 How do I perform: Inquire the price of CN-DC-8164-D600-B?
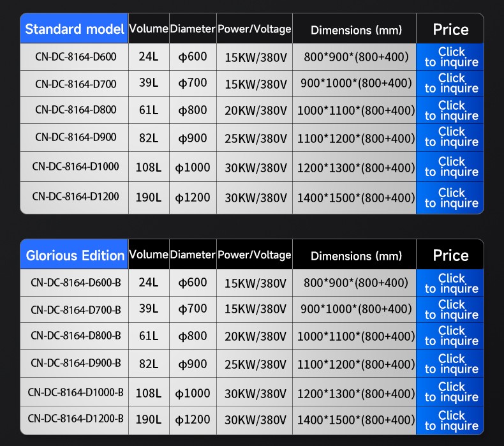[450, 283]
